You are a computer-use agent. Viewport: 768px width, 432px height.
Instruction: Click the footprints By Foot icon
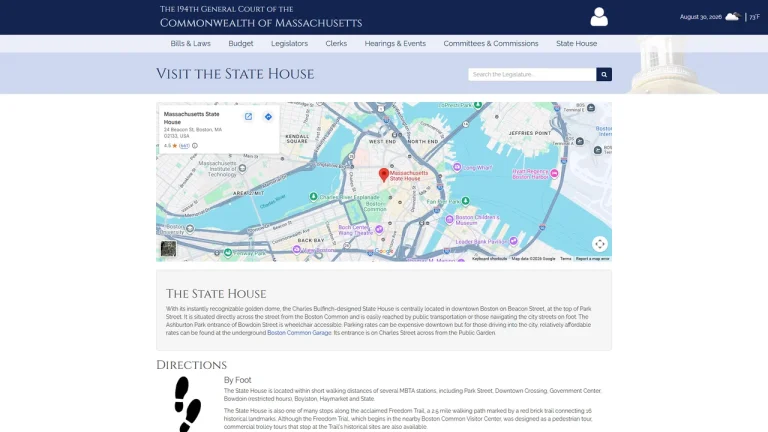[x=188, y=404]
